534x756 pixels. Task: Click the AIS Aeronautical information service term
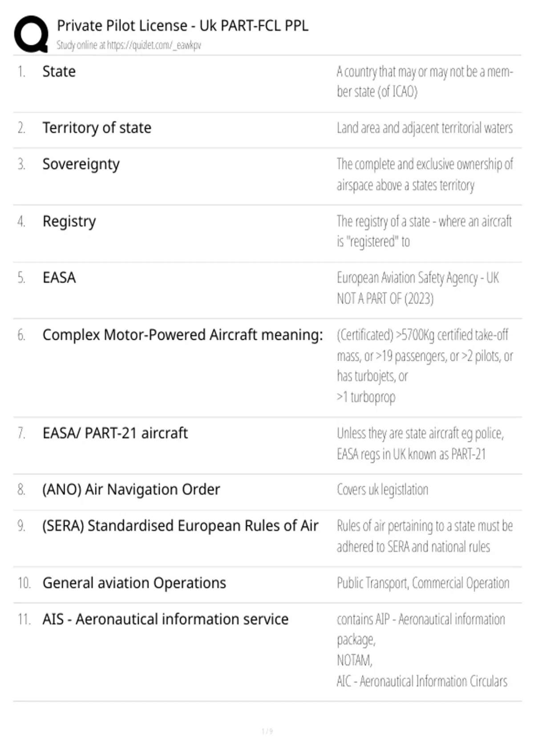pyautogui.click(x=166, y=619)
